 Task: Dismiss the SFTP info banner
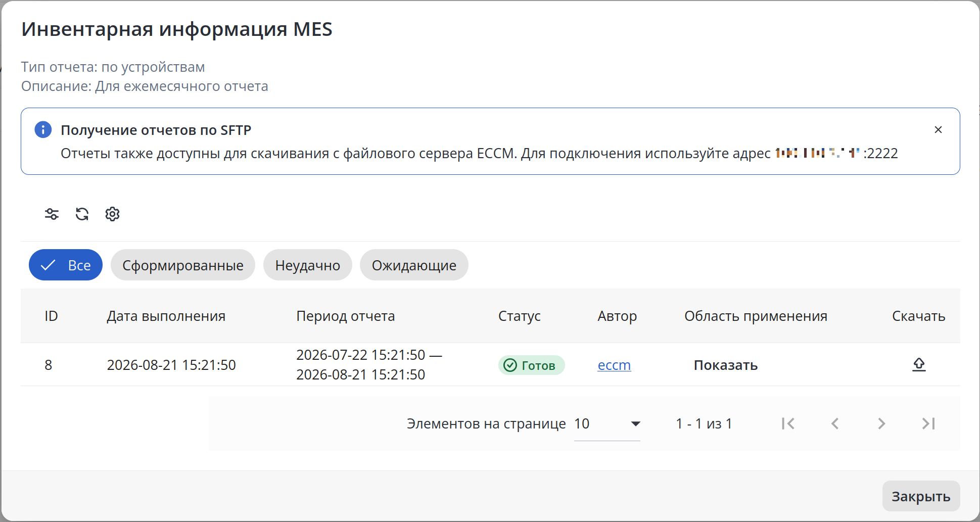coord(938,130)
